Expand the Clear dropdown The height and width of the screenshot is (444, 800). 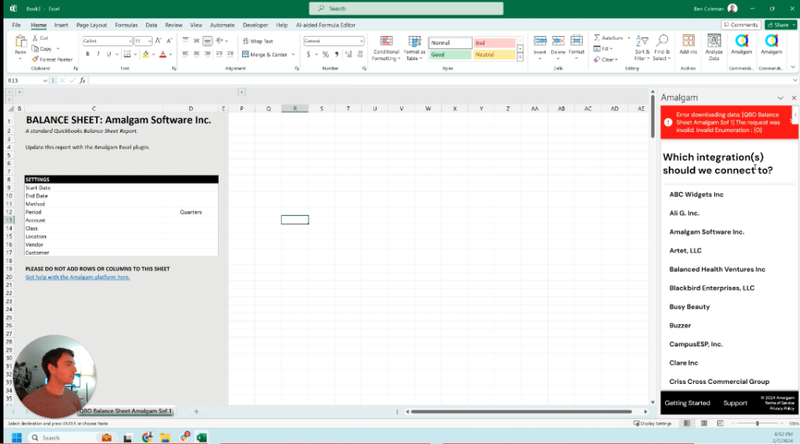pos(616,60)
